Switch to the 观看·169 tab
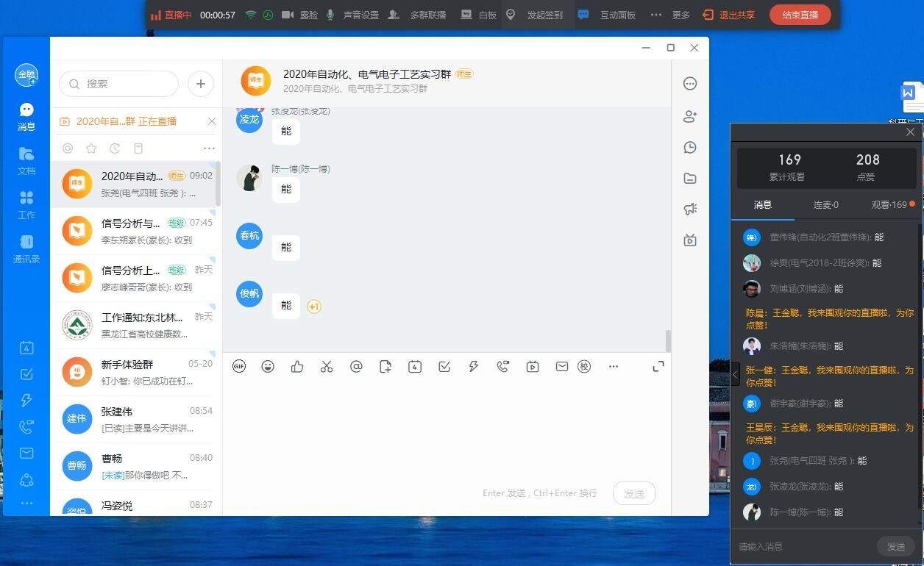 pos(890,205)
